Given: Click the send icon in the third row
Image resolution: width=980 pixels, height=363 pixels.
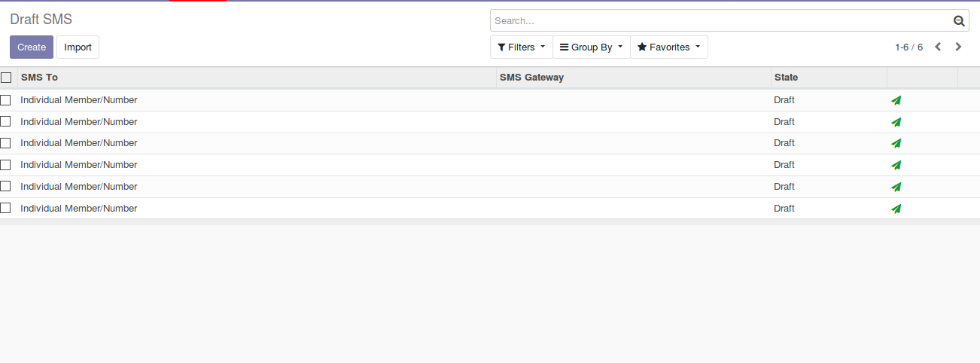Looking at the screenshot, I should click(x=896, y=143).
